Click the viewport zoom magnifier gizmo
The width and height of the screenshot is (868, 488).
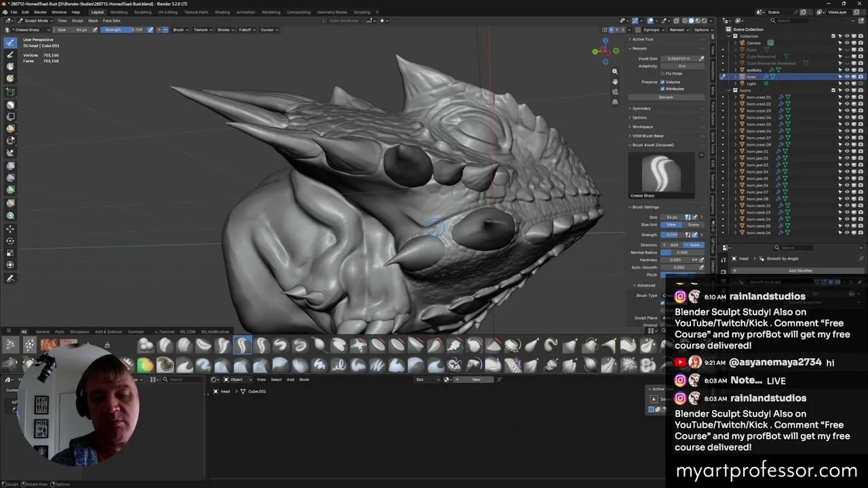[x=615, y=72]
